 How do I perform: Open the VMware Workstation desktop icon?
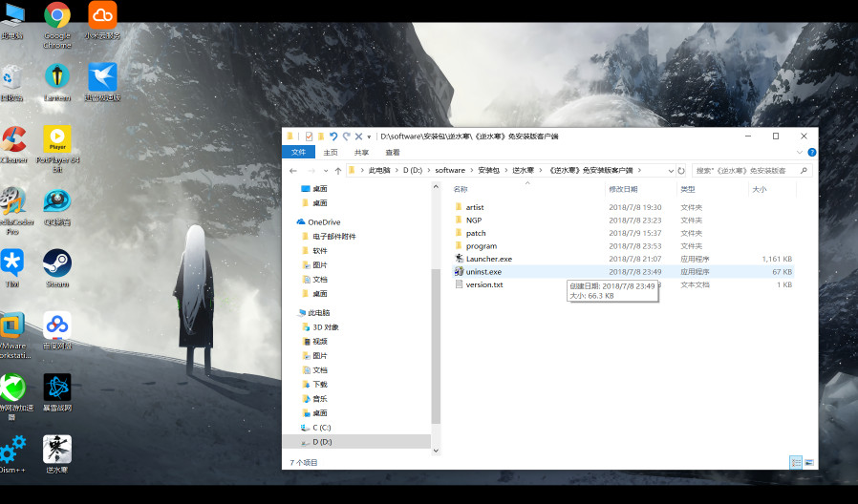13,335
